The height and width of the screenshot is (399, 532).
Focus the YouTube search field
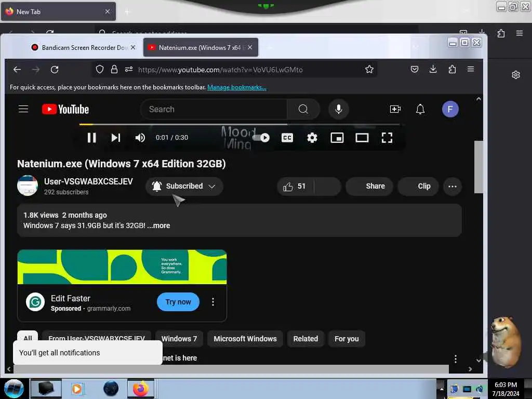point(214,109)
